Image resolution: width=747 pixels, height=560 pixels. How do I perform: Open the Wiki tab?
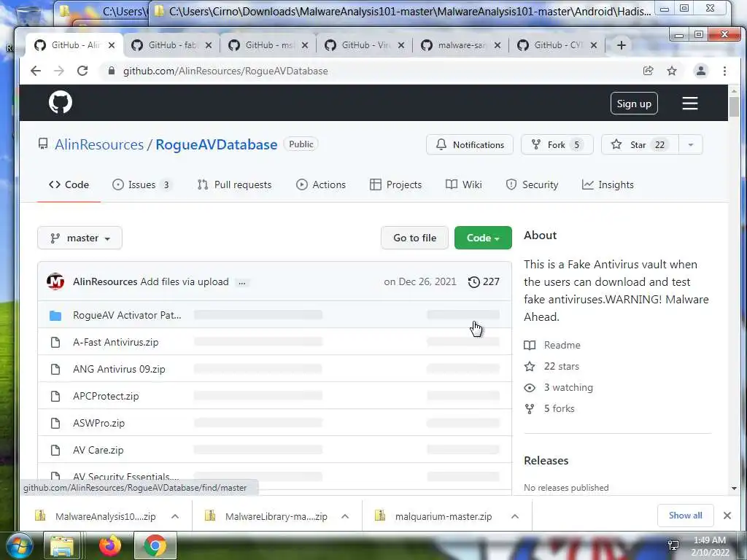coord(463,184)
